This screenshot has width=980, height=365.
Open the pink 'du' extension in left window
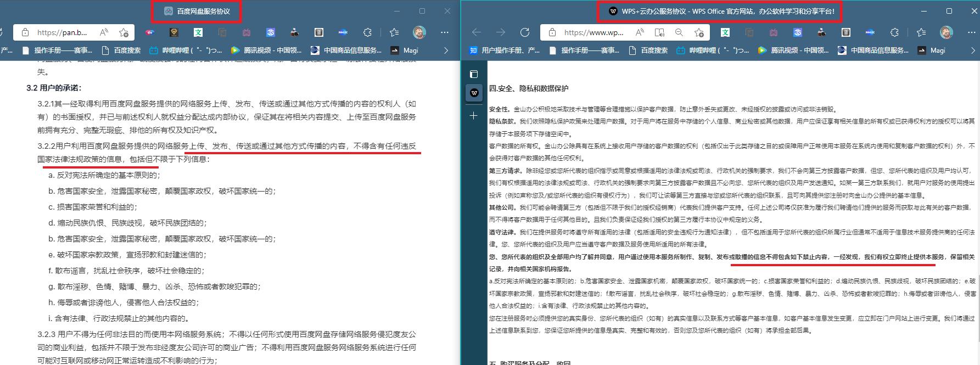[x=150, y=32]
